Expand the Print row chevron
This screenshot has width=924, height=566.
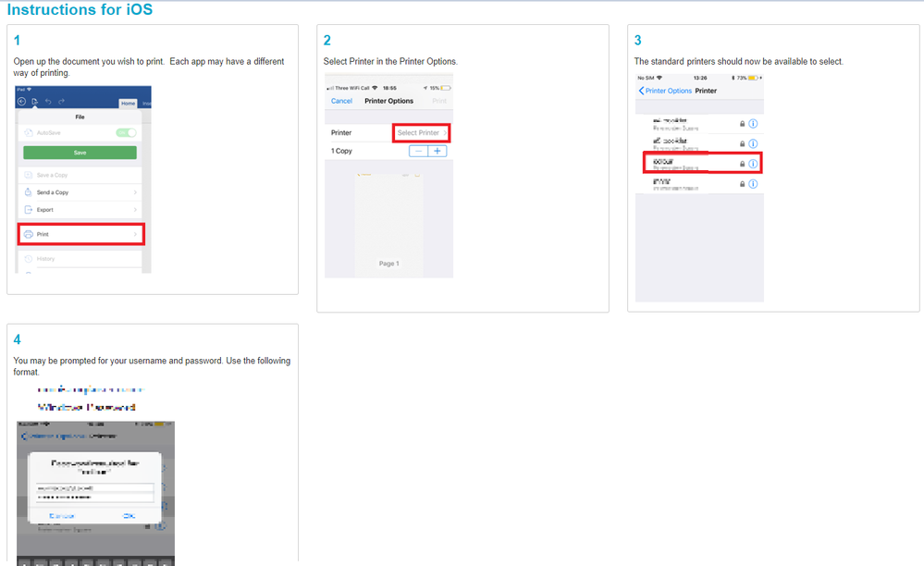[x=135, y=234]
